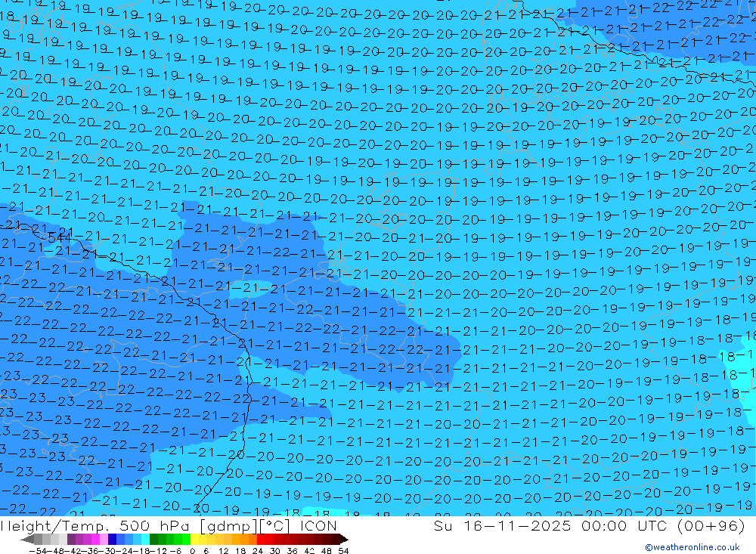Click the '[gdmp]' unit label
Viewport: 756px width, 554px height.
pos(228,526)
